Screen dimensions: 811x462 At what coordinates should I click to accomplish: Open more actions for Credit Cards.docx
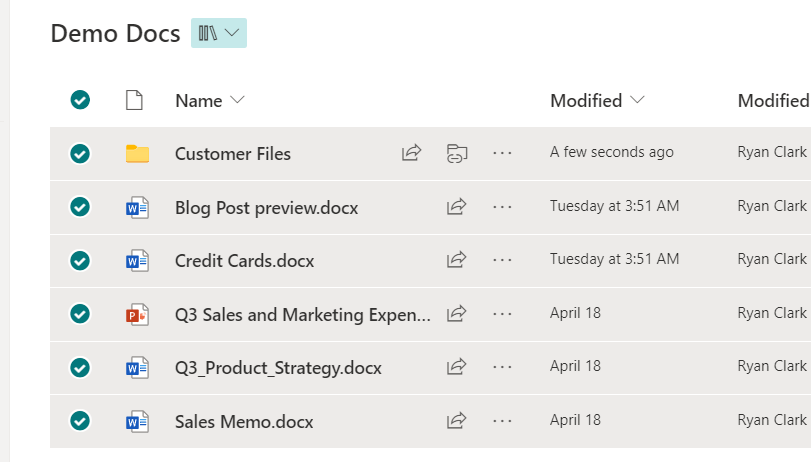[502, 260]
